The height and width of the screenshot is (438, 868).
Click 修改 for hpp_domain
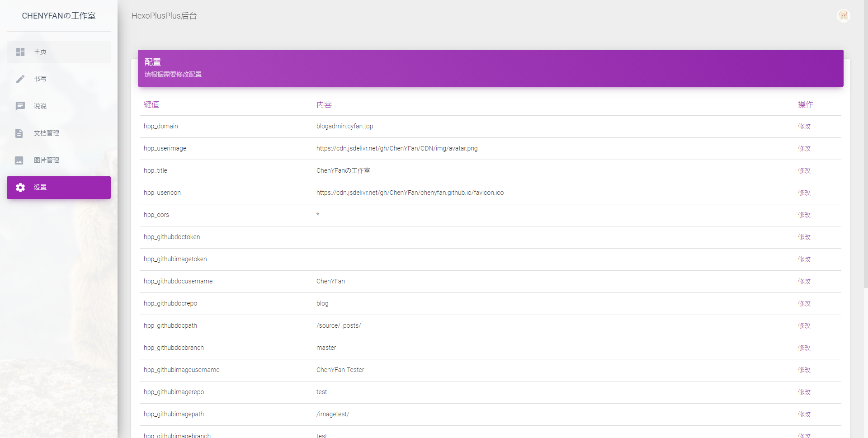[804, 127]
